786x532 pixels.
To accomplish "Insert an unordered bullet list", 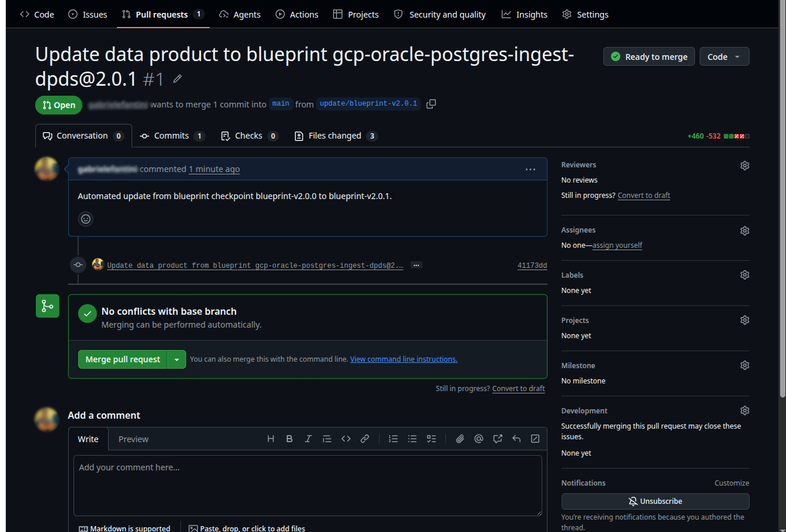I will pos(412,439).
